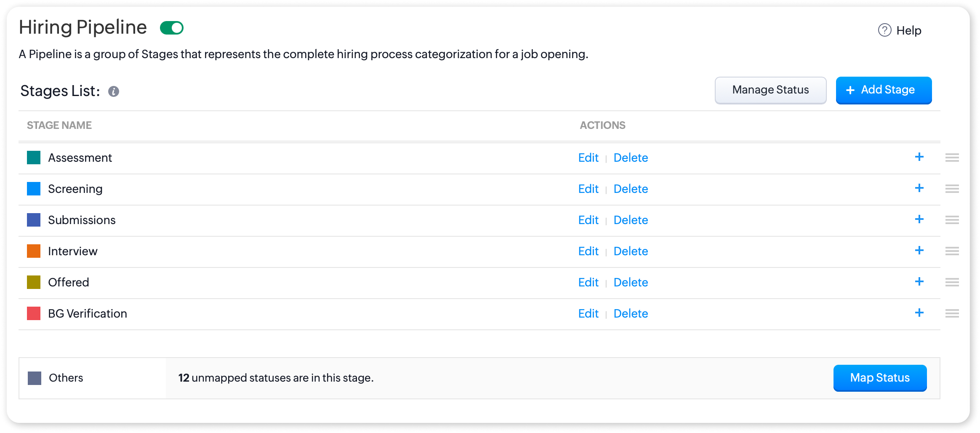
Task: Click the Manage Status button
Action: tap(770, 90)
